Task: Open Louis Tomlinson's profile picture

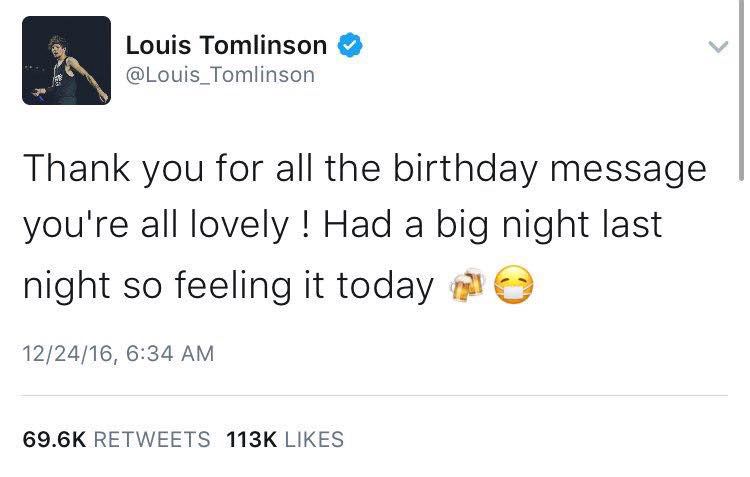Action: point(66,60)
